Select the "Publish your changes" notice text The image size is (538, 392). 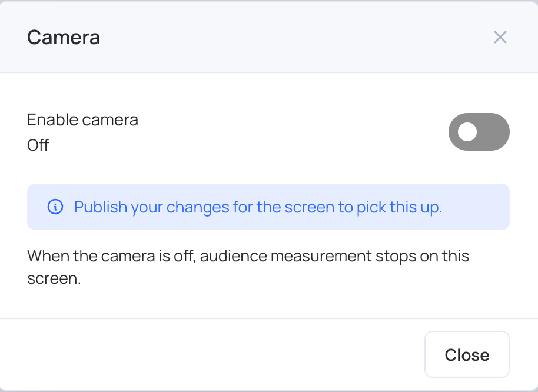258,207
